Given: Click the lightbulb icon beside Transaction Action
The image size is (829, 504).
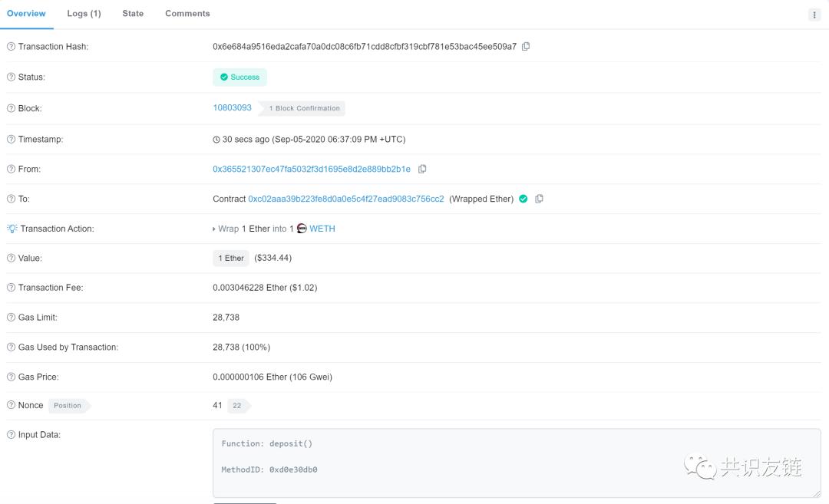Looking at the screenshot, I should pyautogui.click(x=12, y=229).
